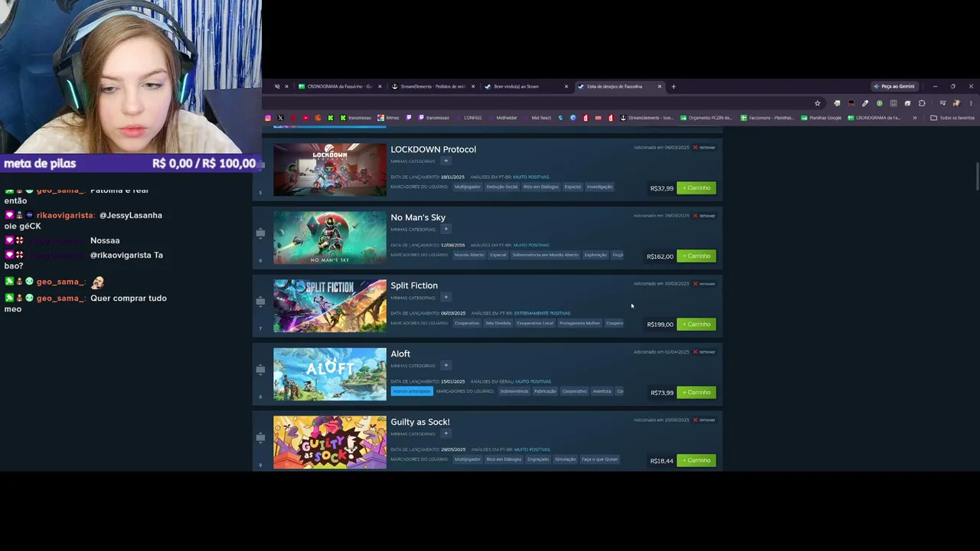Image resolution: width=980 pixels, height=551 pixels.
Task: Close the CRONOGRAMA da Faquinho tab
Action: click(x=380, y=86)
